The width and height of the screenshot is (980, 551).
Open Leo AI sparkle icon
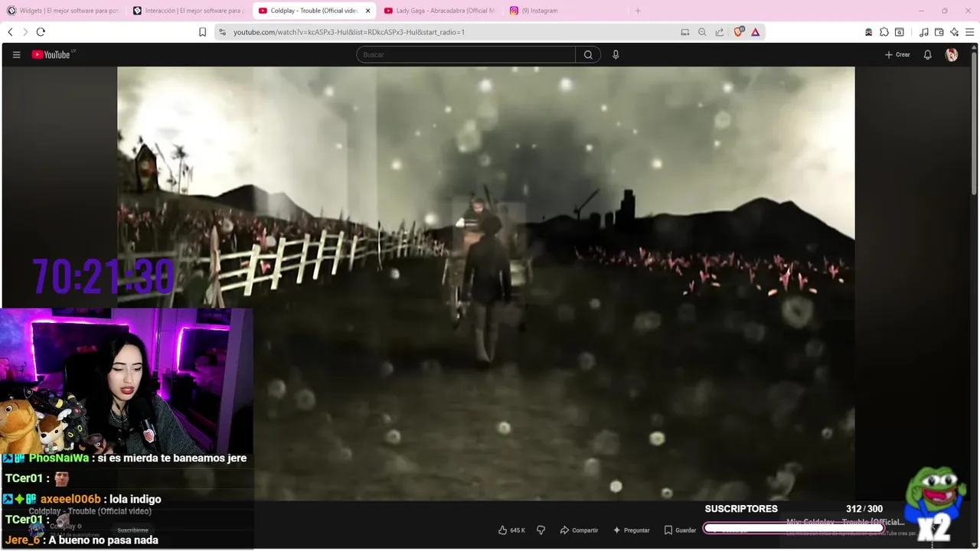[954, 32]
